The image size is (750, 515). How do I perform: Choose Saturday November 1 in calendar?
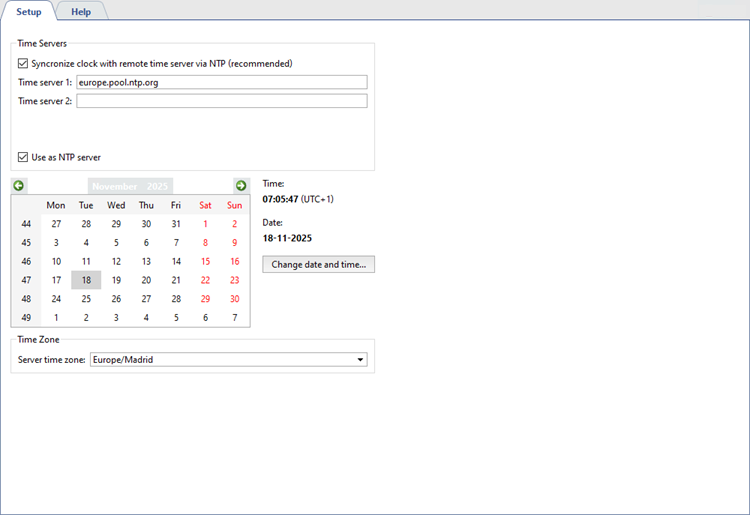point(206,224)
